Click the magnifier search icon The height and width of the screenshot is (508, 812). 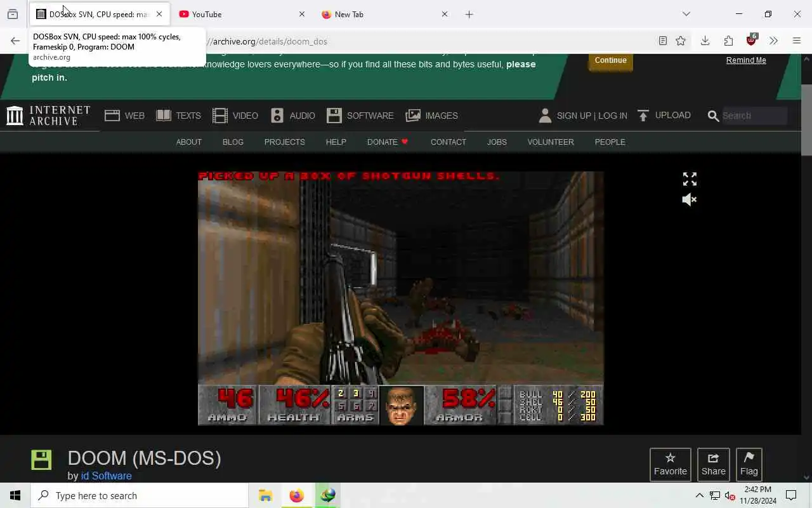(x=713, y=116)
